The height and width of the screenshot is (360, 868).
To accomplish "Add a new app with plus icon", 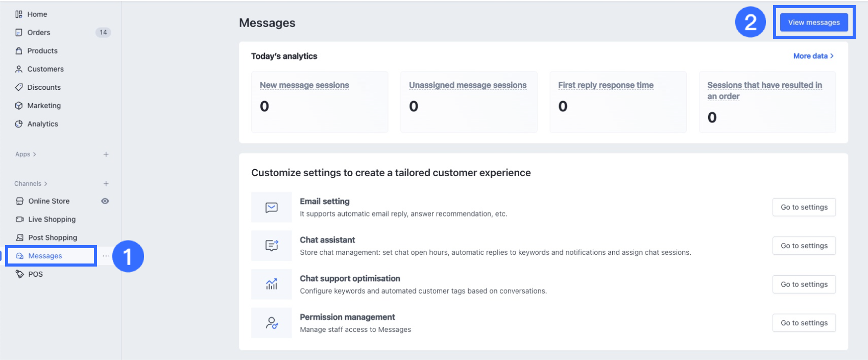I will (x=106, y=154).
